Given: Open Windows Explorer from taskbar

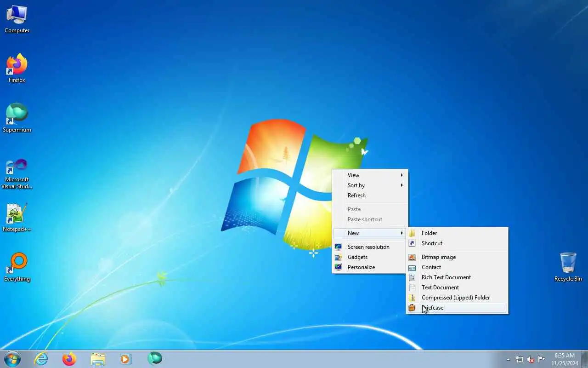Looking at the screenshot, I should 98,359.
